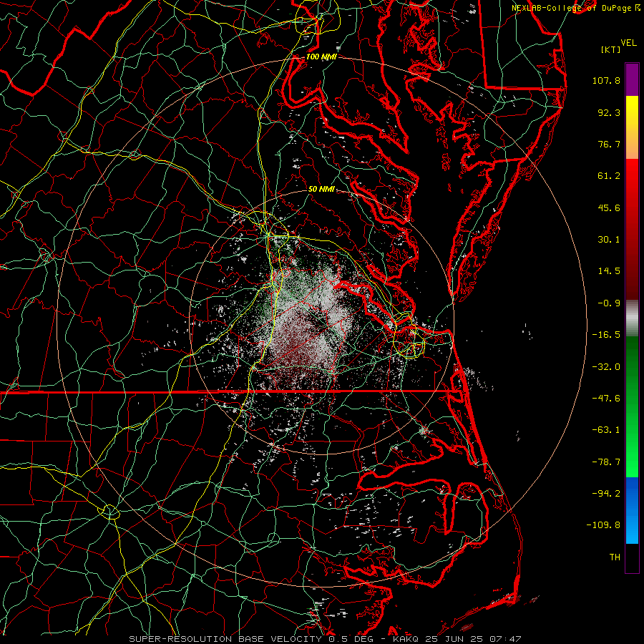Click the TH legend label
The image size is (644, 644).
pos(615,557)
